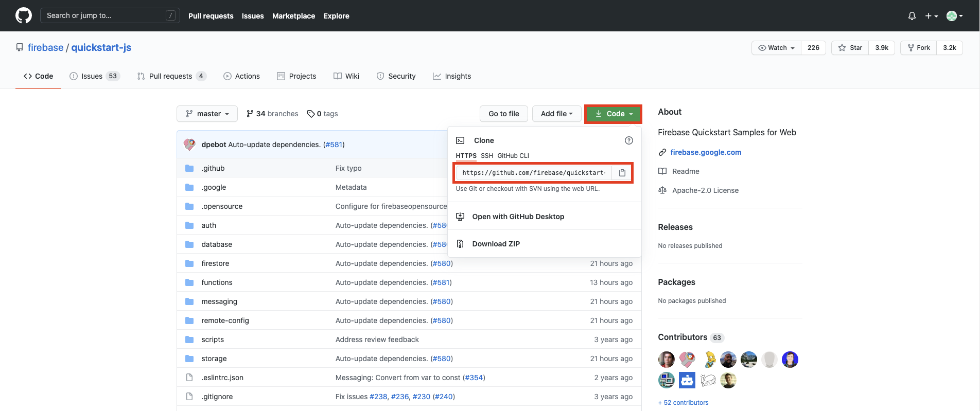Open with GitHub Desktop
Viewport: 980px width, 411px height.
pyautogui.click(x=518, y=217)
